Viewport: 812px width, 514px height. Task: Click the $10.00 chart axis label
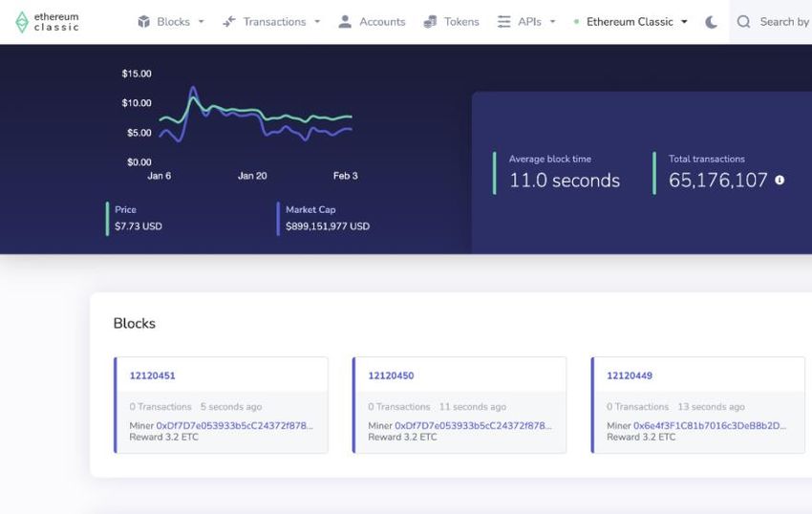click(137, 102)
